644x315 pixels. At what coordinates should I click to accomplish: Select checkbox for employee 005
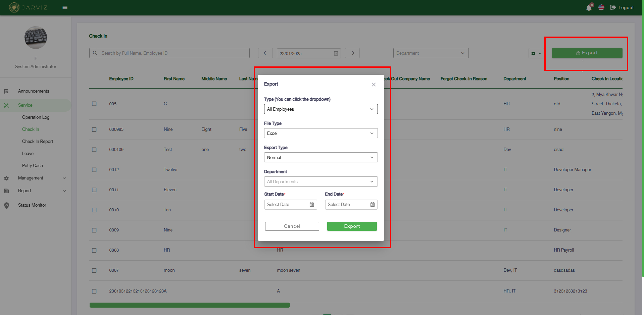tap(94, 104)
